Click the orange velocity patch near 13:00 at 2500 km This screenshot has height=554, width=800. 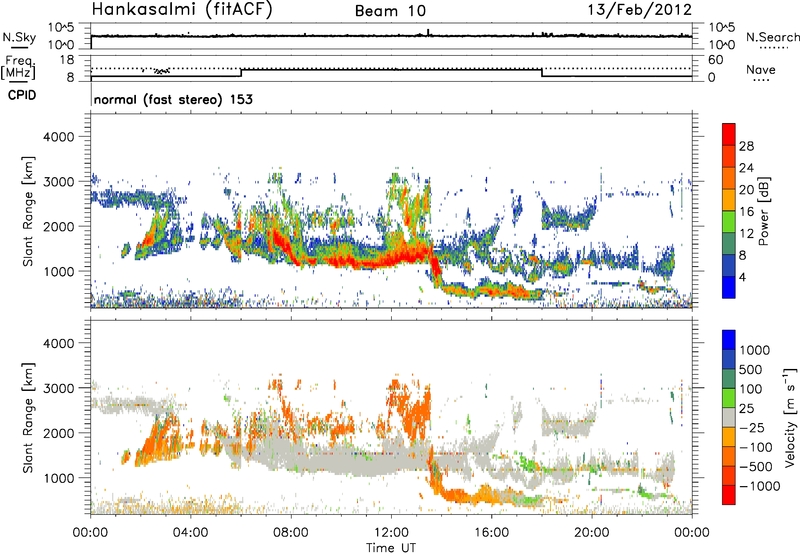tap(417, 413)
